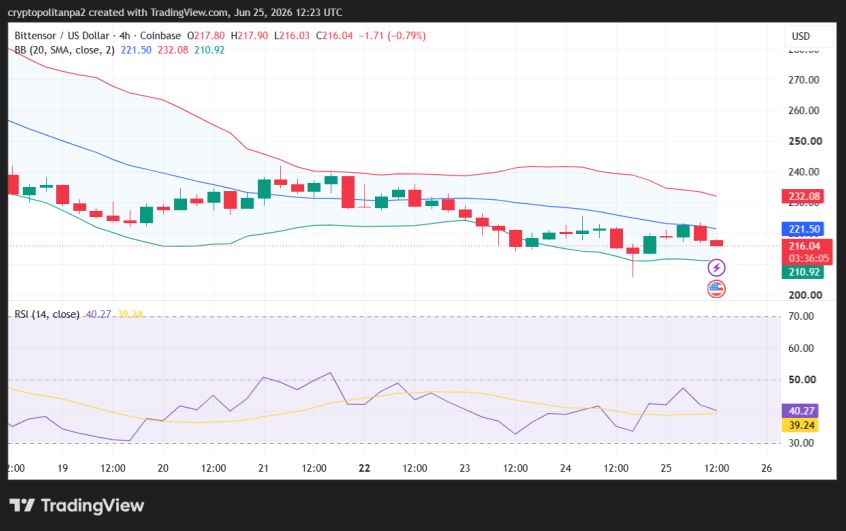Click the 60.00 RSI axis label

point(801,348)
